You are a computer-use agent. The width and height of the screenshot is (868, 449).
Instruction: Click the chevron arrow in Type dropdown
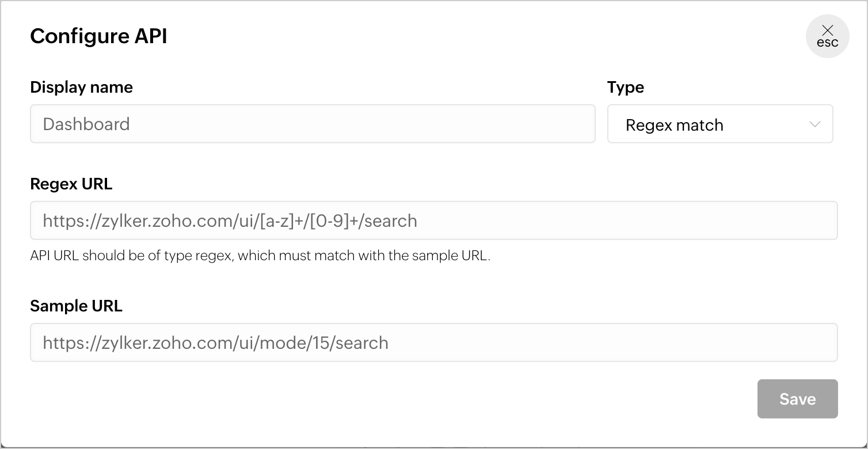pos(814,124)
